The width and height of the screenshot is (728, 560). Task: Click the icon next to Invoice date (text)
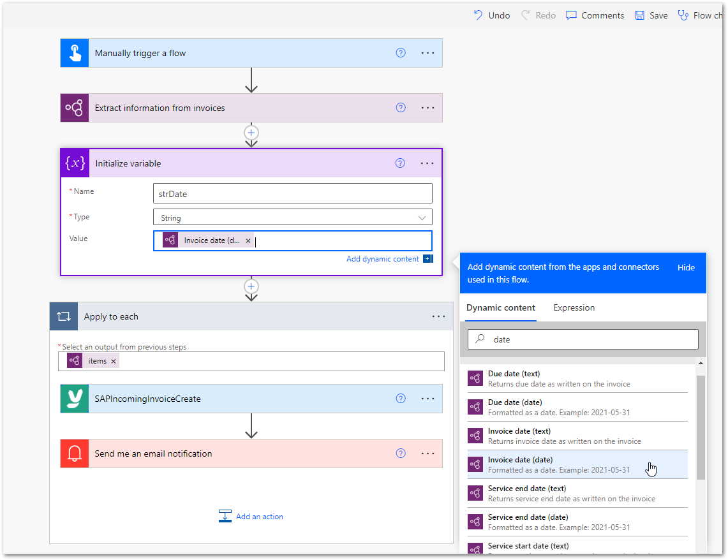[475, 436]
